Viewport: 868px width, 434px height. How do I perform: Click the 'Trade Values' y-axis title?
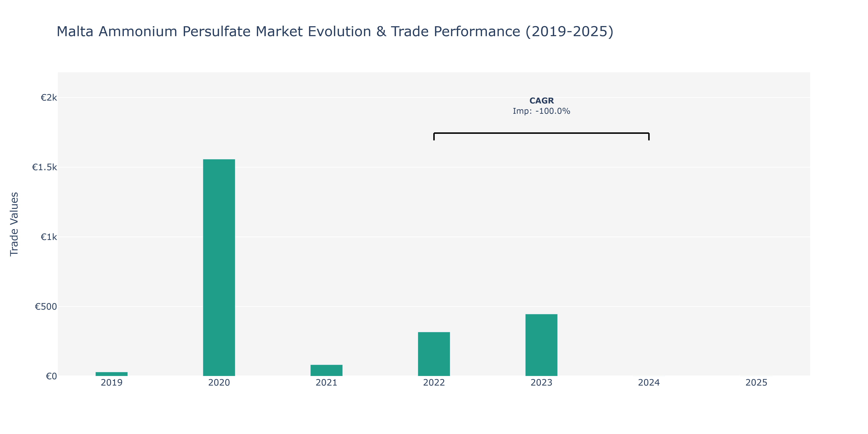point(14,224)
